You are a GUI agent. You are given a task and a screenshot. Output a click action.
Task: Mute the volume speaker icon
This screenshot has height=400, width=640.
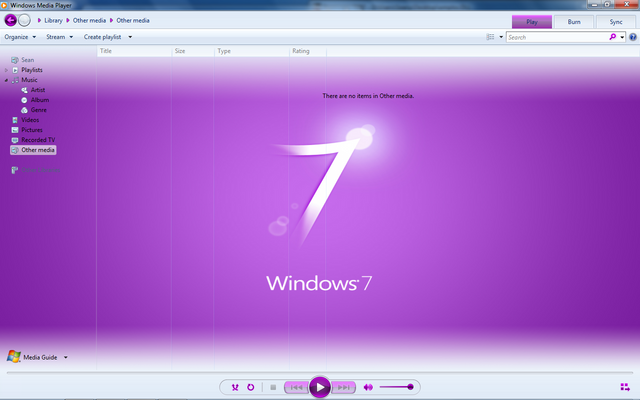click(368, 387)
